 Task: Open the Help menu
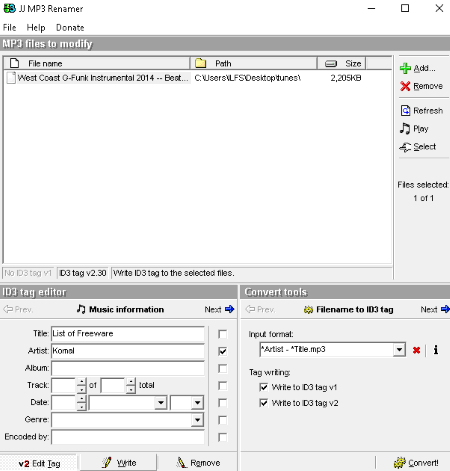pyautogui.click(x=36, y=27)
